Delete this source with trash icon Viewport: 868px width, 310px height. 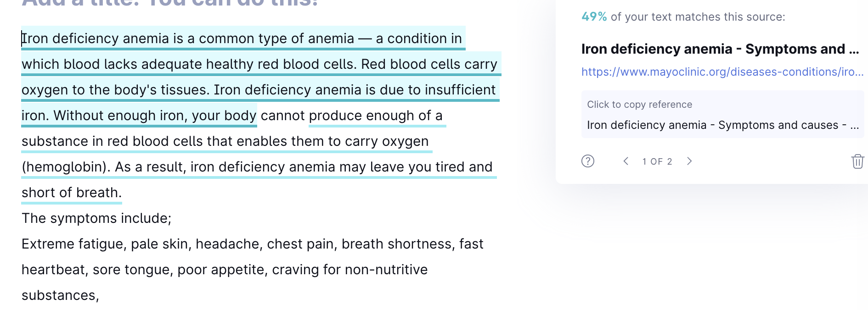pos(857,161)
